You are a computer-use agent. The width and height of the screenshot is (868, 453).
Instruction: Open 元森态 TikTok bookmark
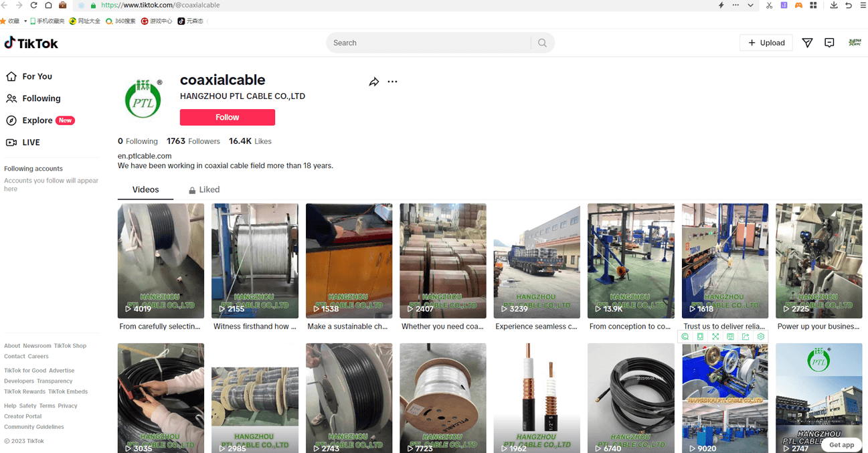tap(191, 21)
